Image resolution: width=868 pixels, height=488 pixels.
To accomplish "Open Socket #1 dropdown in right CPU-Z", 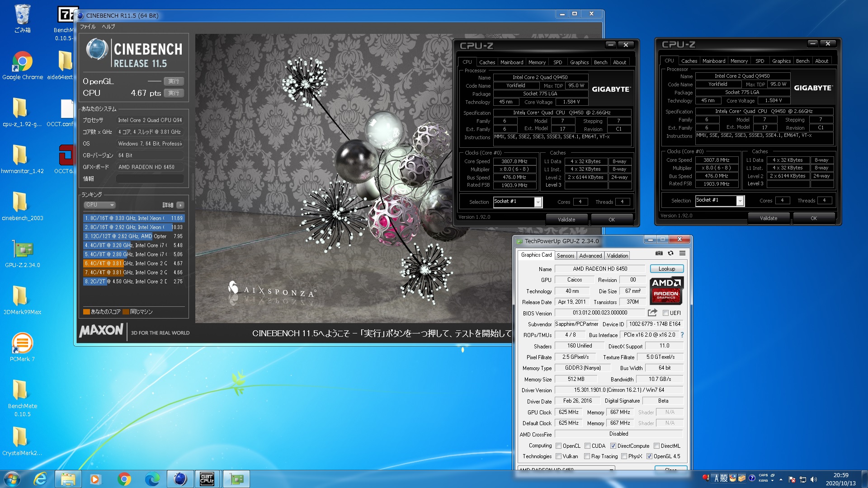I will (x=740, y=201).
